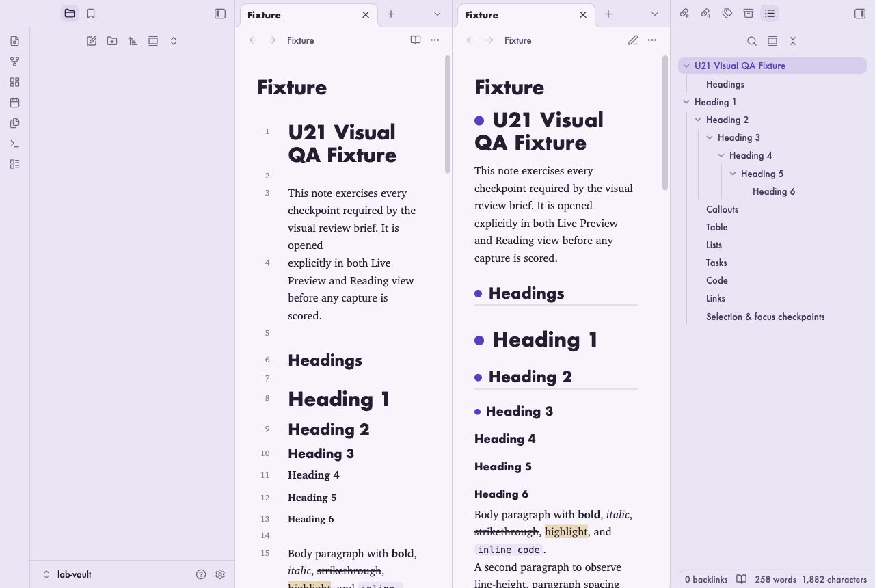Open the tags panel tab
Viewport: 875px width, 588px height.
[x=727, y=14]
